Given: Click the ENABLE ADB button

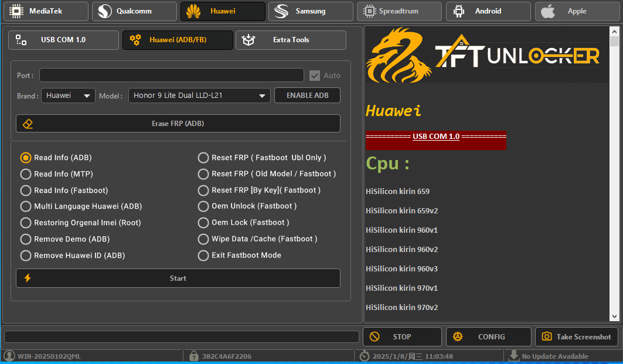Looking at the screenshot, I should pyautogui.click(x=308, y=96).
